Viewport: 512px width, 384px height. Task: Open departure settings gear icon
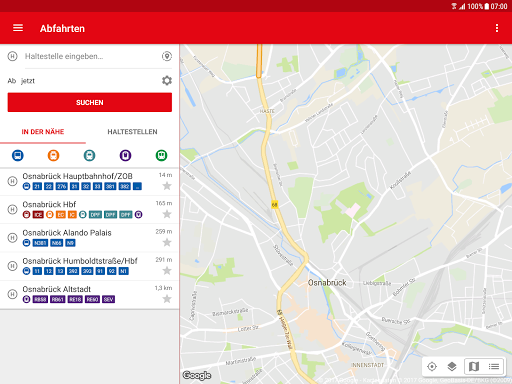pos(167,80)
